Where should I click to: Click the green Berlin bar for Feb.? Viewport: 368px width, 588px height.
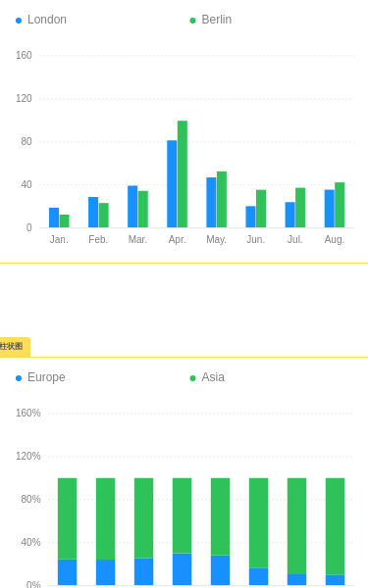click(104, 216)
